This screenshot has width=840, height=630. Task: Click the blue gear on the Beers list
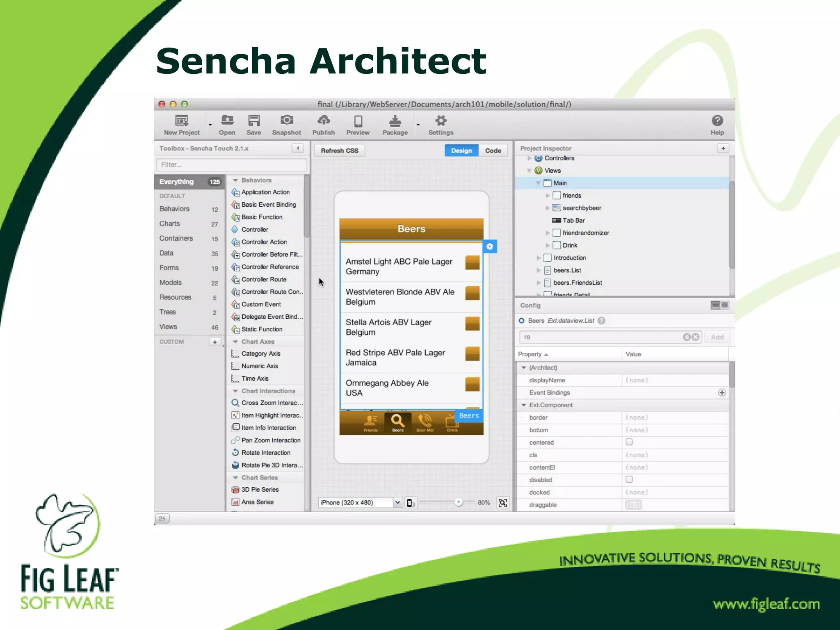490,247
